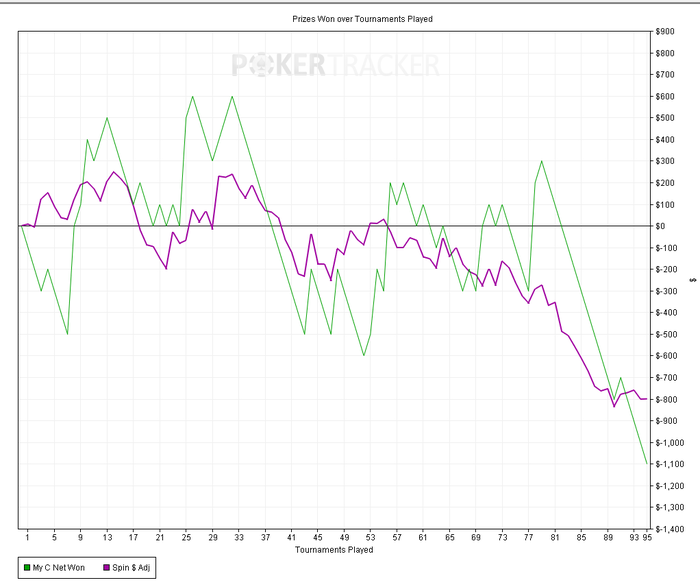The image size is (700, 587).
Task: Click the X axis tick label 77
Action: (529, 537)
